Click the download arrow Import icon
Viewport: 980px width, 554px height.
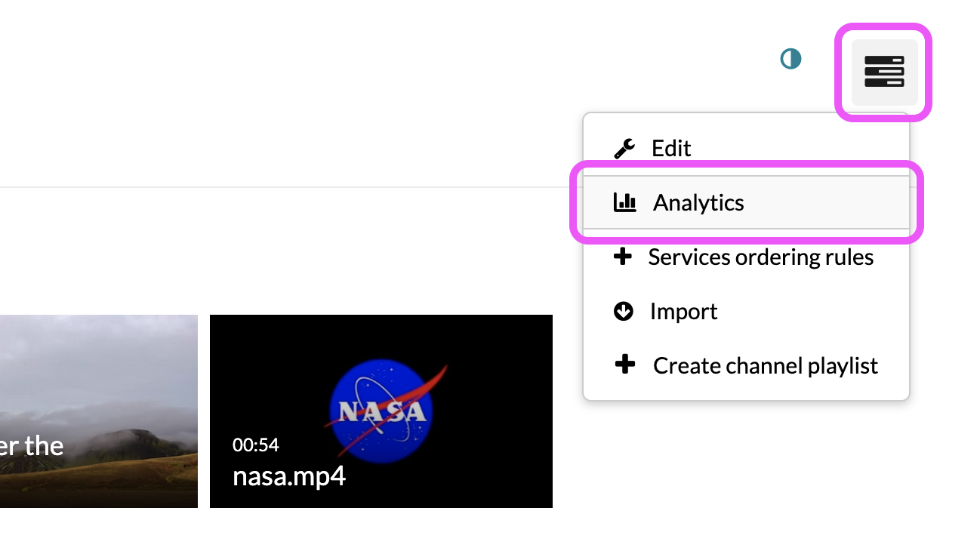coord(624,311)
